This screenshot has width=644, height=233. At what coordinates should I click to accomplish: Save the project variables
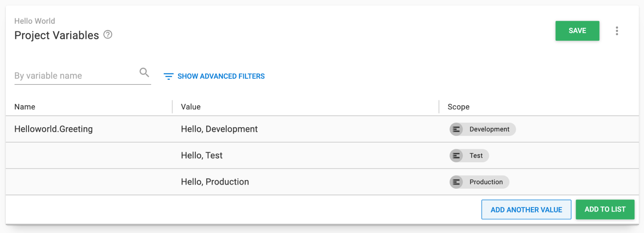(577, 31)
